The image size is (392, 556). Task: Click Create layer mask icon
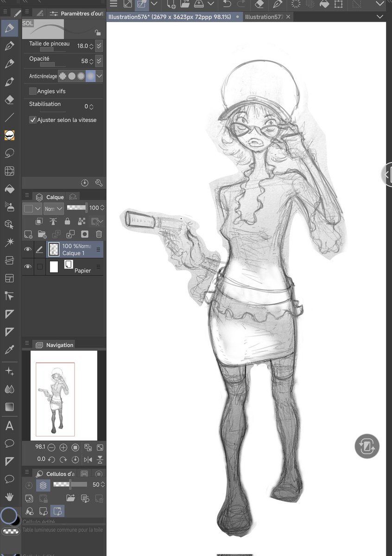85,234
